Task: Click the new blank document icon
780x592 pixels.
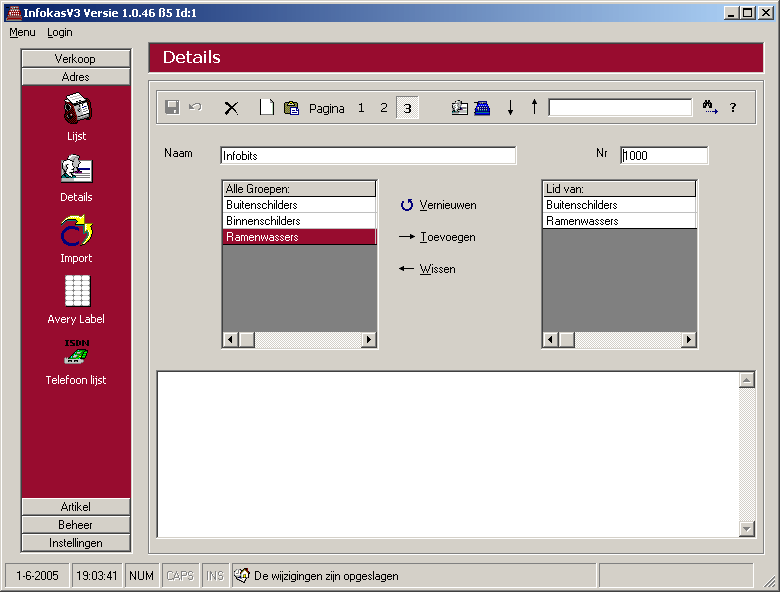Action: click(x=266, y=108)
